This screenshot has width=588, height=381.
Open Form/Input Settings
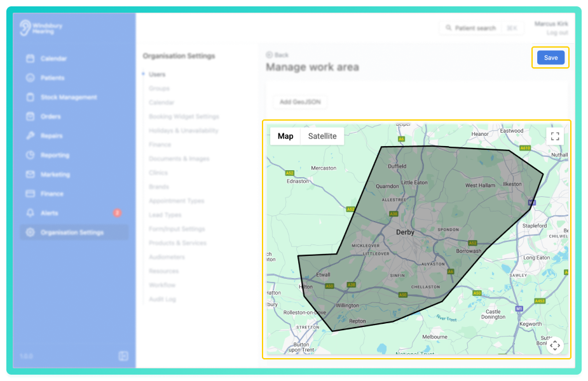coord(177,229)
